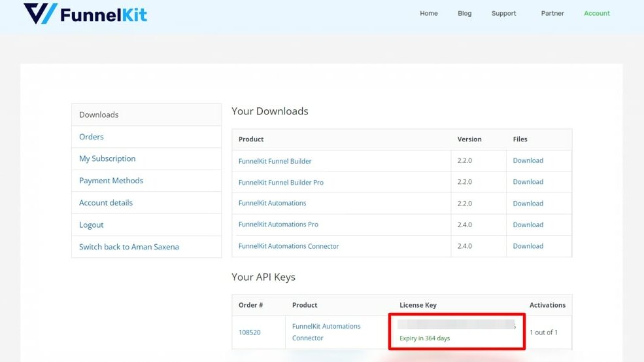Open My Subscription in the sidebar
The image size is (644, 362).
click(x=146, y=159)
